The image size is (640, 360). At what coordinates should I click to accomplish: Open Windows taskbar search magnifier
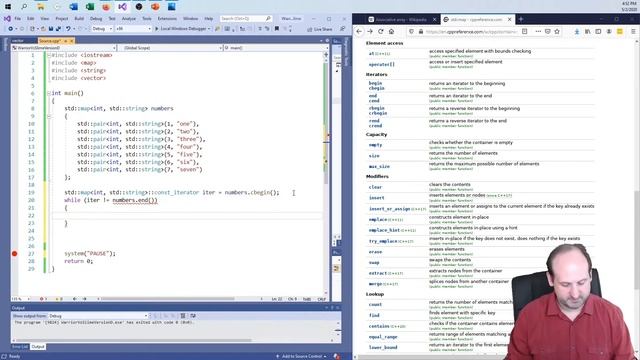point(24,7)
